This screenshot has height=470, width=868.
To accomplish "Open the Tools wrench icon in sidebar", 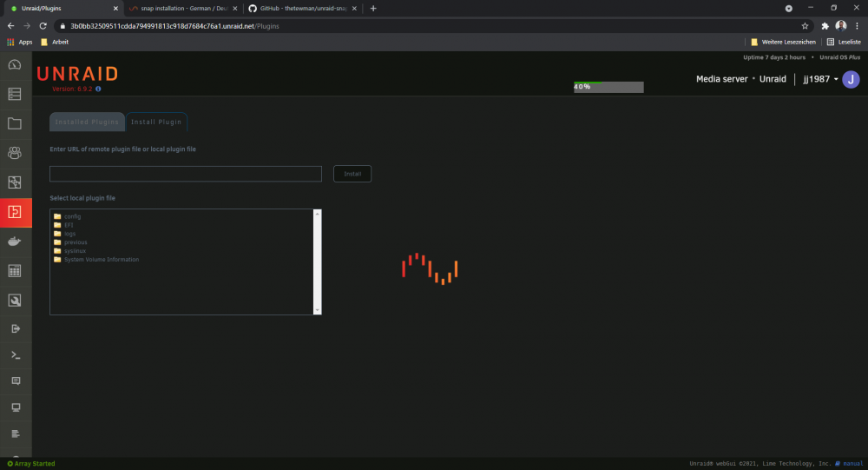I will coord(15,300).
